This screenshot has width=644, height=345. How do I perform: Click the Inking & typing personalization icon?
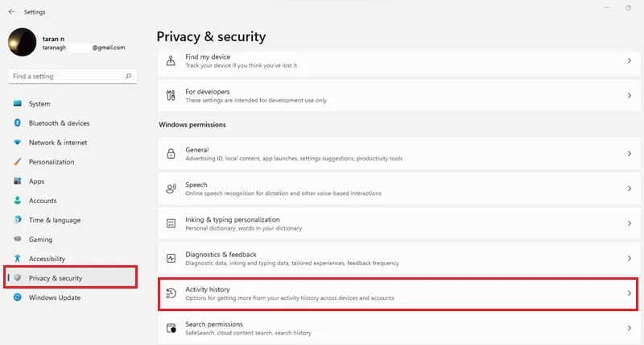point(171,223)
